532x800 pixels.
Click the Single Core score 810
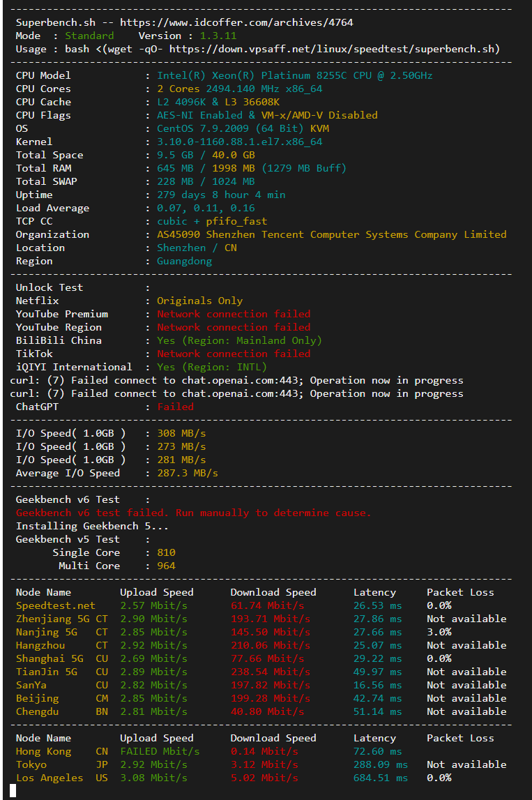point(166,552)
